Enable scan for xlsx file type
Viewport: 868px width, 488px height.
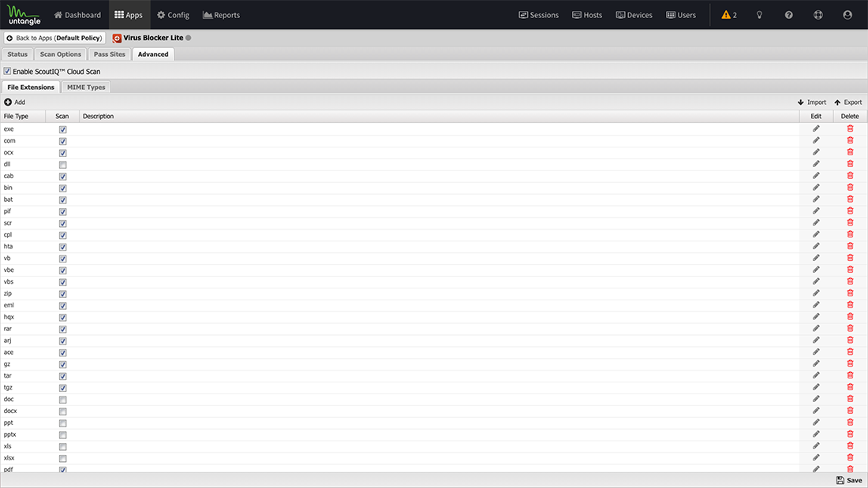click(x=62, y=458)
